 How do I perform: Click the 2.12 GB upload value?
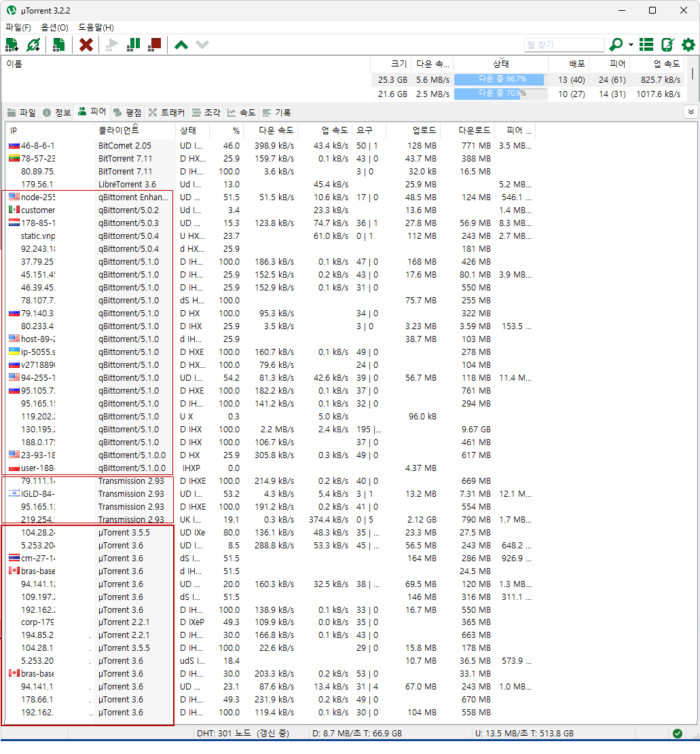point(422,520)
